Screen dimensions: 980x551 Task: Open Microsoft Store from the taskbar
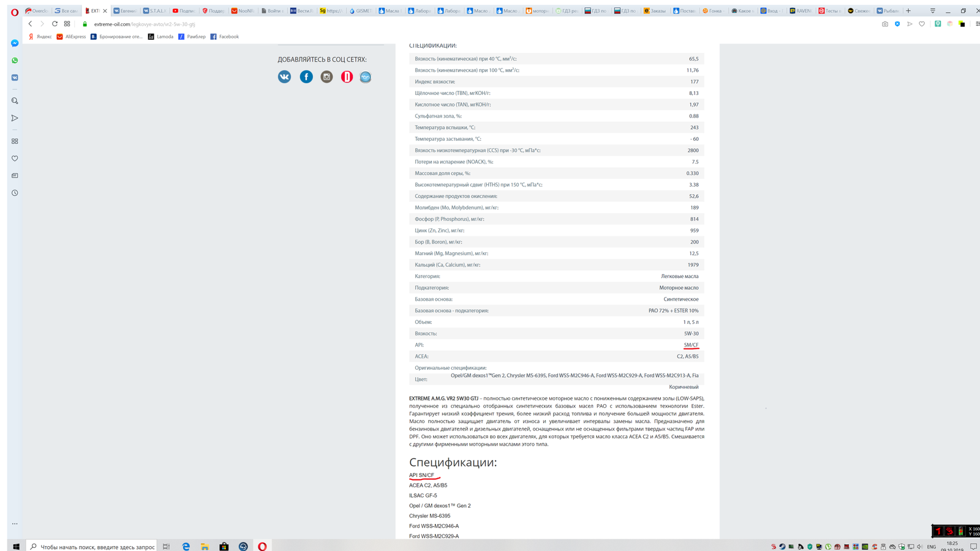pos(224,546)
